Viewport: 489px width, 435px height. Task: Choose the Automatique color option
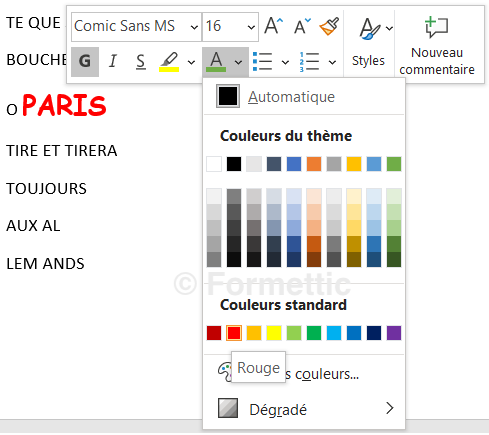click(x=304, y=97)
